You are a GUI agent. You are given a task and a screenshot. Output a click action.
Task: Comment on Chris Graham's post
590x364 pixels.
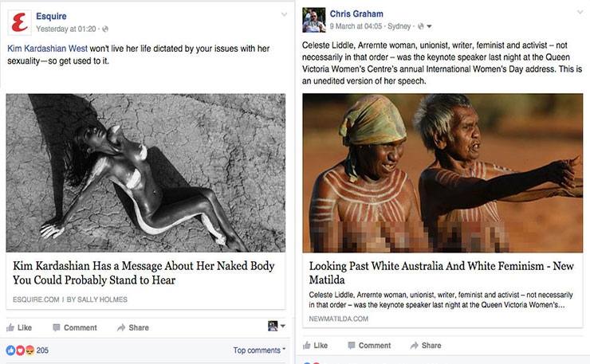(369, 345)
